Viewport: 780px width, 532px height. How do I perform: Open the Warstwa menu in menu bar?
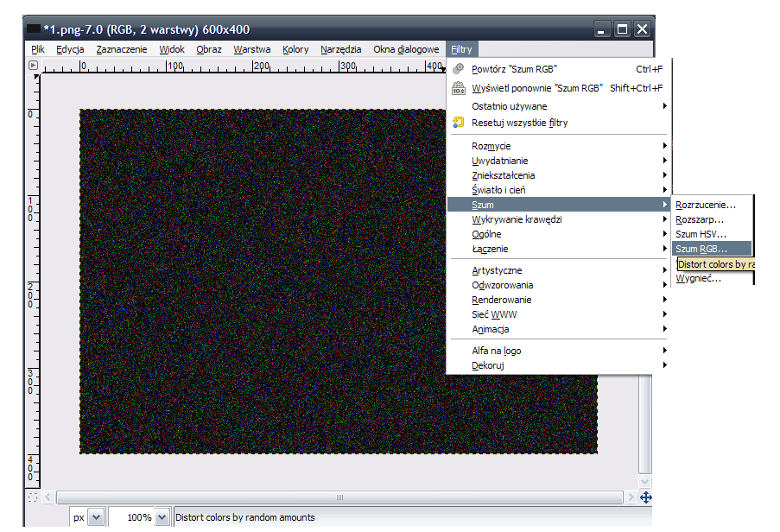pos(251,49)
